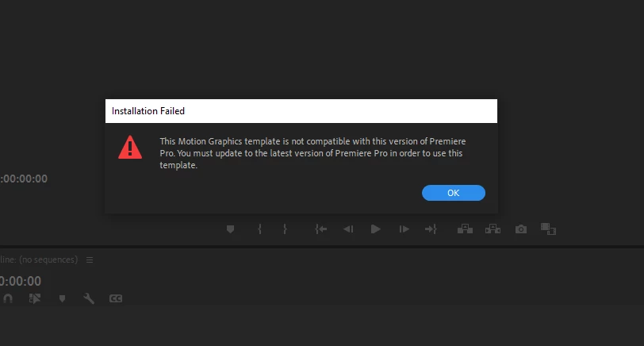Image resolution: width=644 pixels, height=346 pixels.
Task: Export frame with camera icon
Action: (521, 229)
